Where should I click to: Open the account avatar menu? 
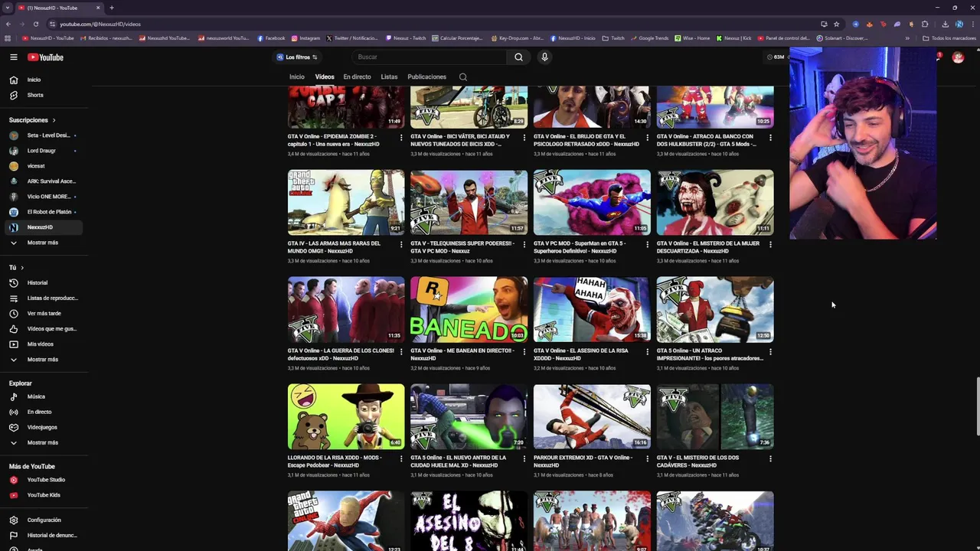958,57
